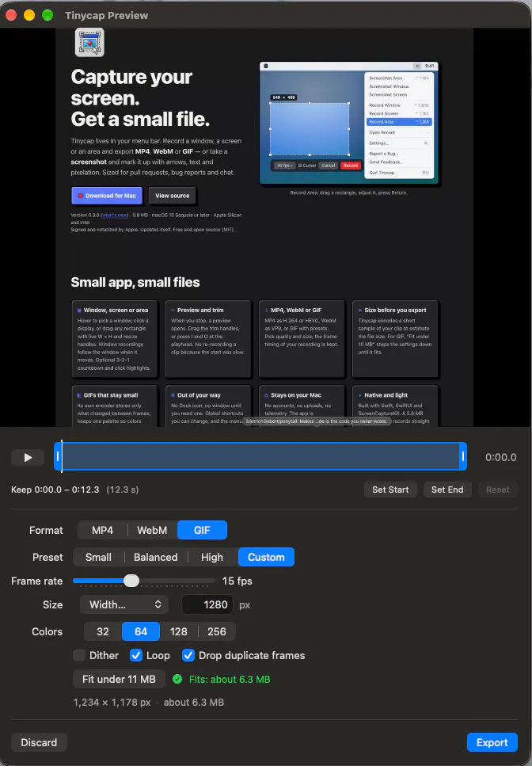Click the red Record button in the thumbnail
The width and height of the screenshot is (532, 766).
tap(351, 166)
